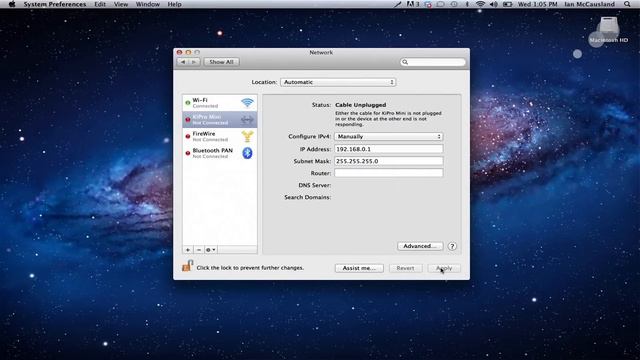Click the Apply button
Image resolution: width=640 pixels, height=360 pixels.
point(444,268)
